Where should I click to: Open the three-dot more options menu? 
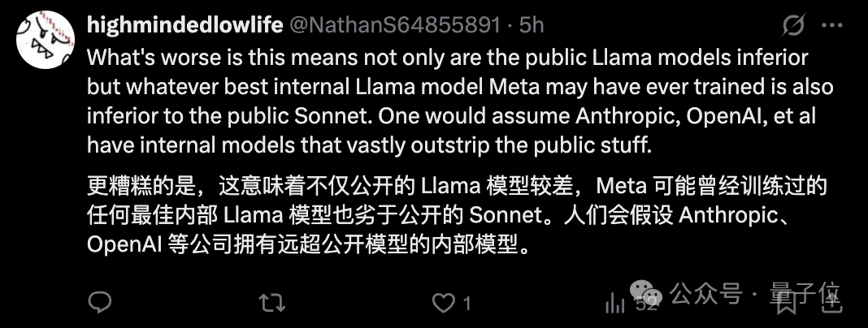pyautogui.click(x=832, y=26)
